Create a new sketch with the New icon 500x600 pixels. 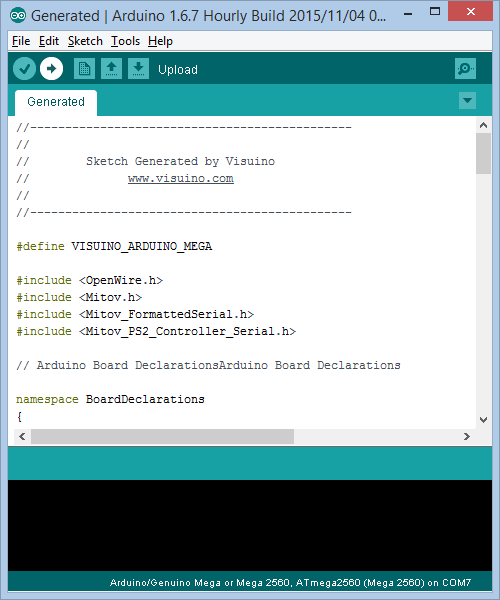coord(85,69)
